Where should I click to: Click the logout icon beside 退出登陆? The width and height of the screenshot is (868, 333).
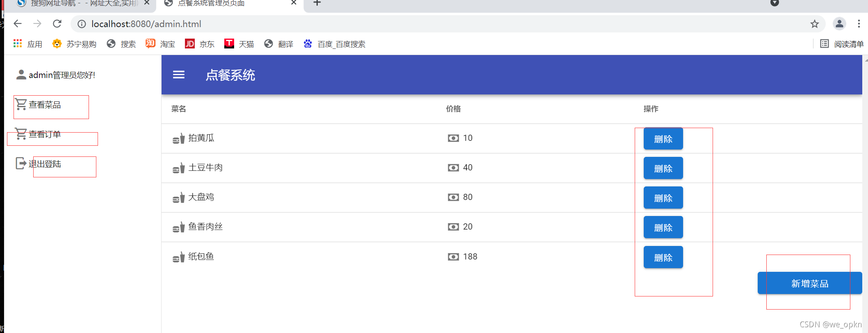pyautogui.click(x=21, y=163)
